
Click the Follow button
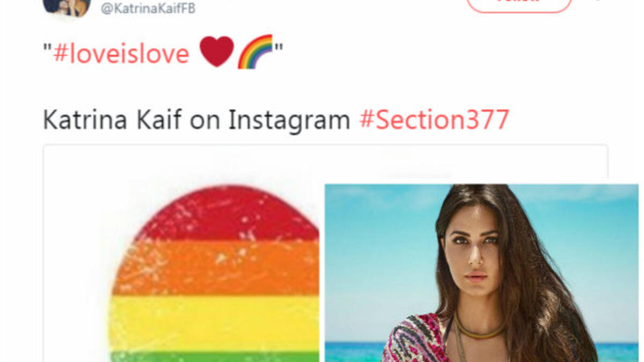click(518, 4)
